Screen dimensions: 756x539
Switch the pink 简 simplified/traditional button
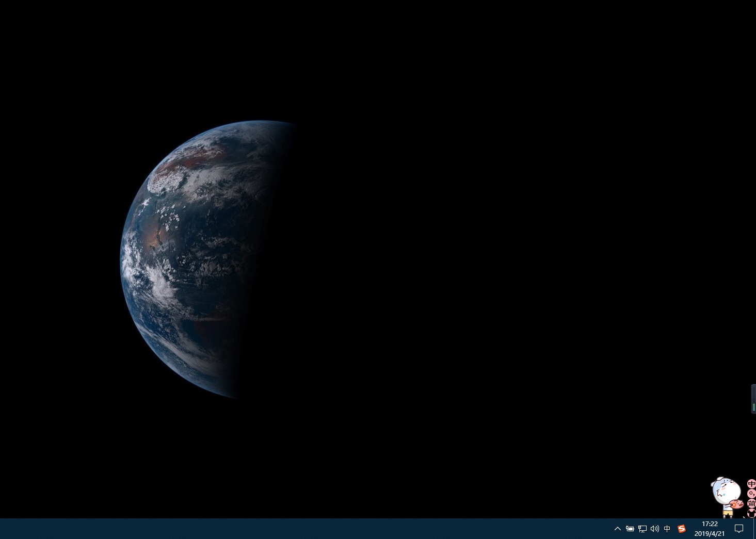751,503
